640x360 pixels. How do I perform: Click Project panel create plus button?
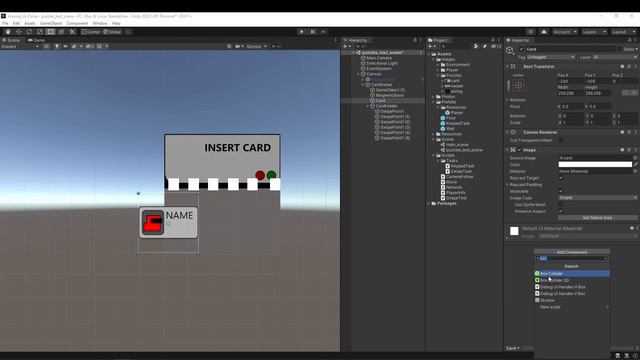pyautogui.click(x=431, y=47)
